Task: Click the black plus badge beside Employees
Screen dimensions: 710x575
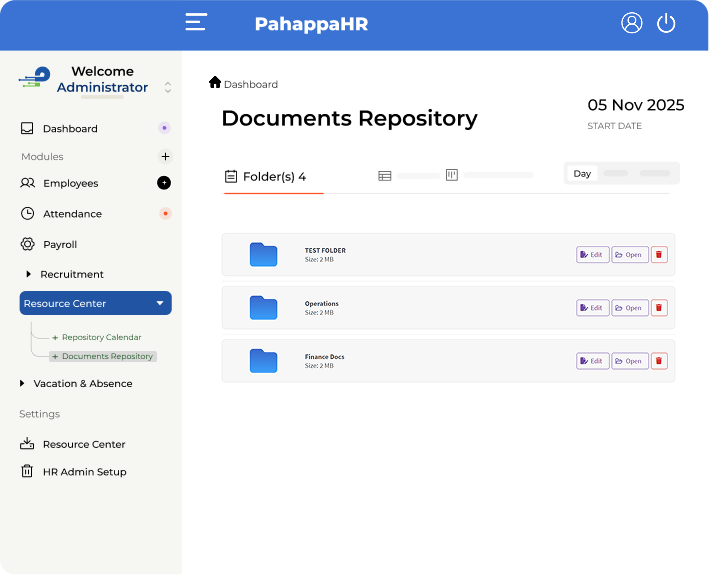Action: [164, 183]
